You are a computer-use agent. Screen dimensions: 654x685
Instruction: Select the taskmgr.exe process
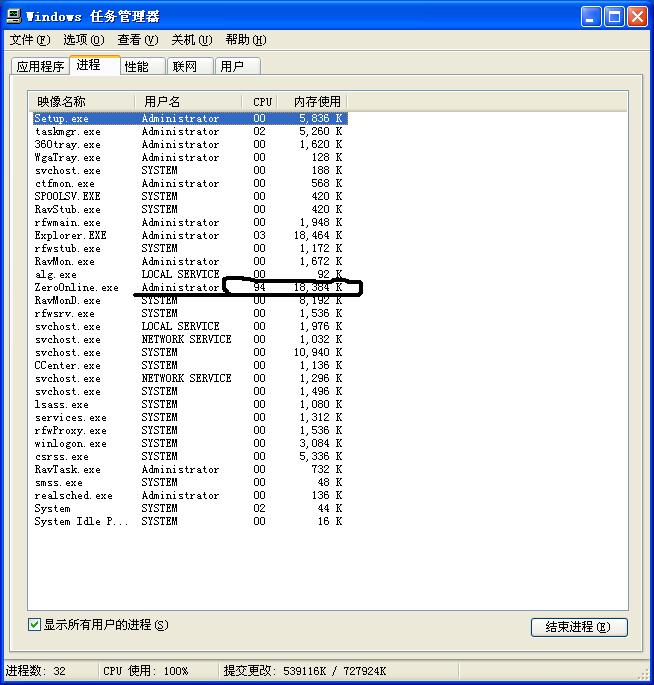190,131
